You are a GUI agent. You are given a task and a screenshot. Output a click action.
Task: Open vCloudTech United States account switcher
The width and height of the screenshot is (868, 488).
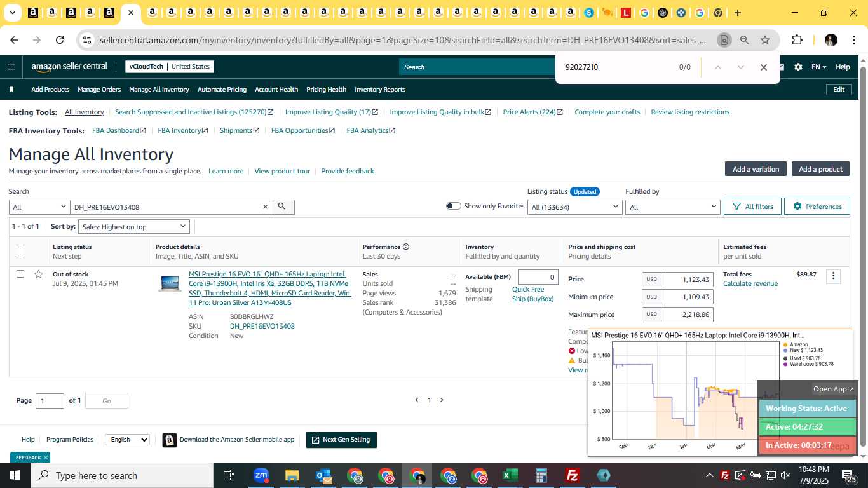[169, 67]
